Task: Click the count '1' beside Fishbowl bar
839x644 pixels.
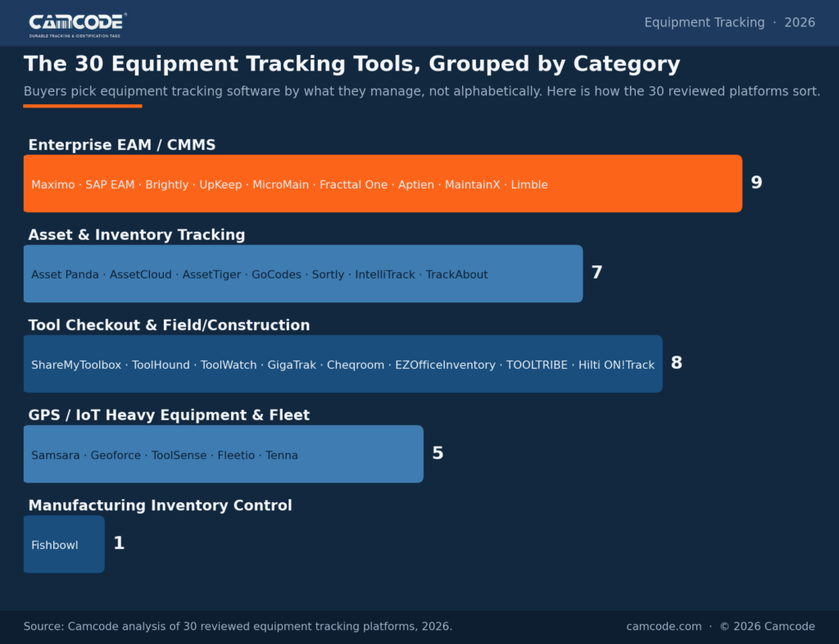Action: coord(119,543)
